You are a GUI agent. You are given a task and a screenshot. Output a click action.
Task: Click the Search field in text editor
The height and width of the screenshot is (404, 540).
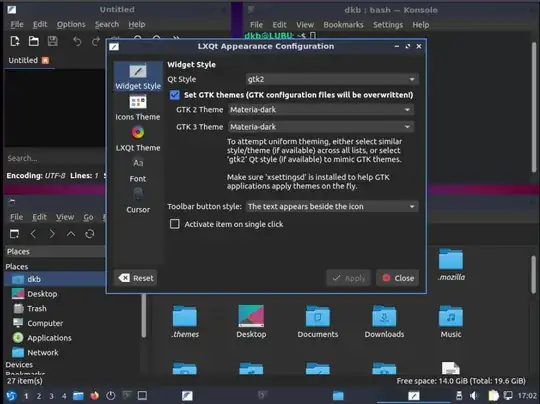tap(55, 158)
